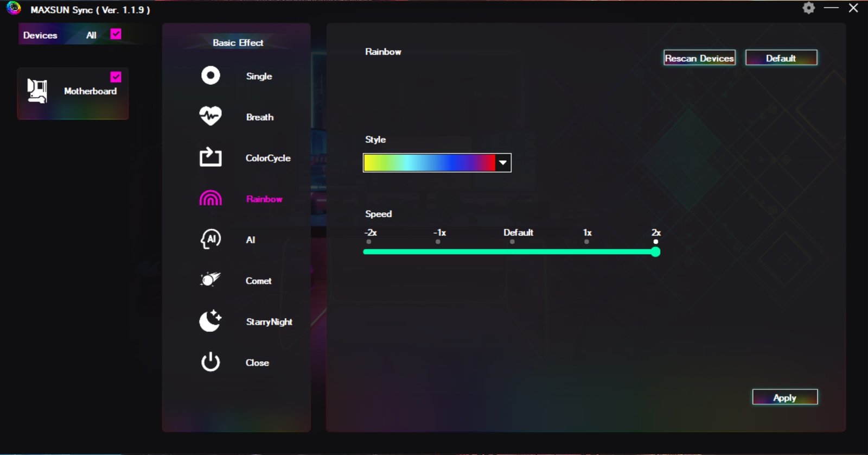Select the Comet effect label
The width and height of the screenshot is (868, 455).
258,281
